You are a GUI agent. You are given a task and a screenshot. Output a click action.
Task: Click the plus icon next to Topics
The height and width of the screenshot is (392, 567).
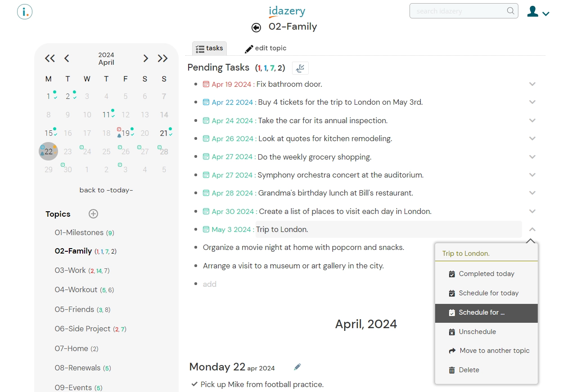93,214
